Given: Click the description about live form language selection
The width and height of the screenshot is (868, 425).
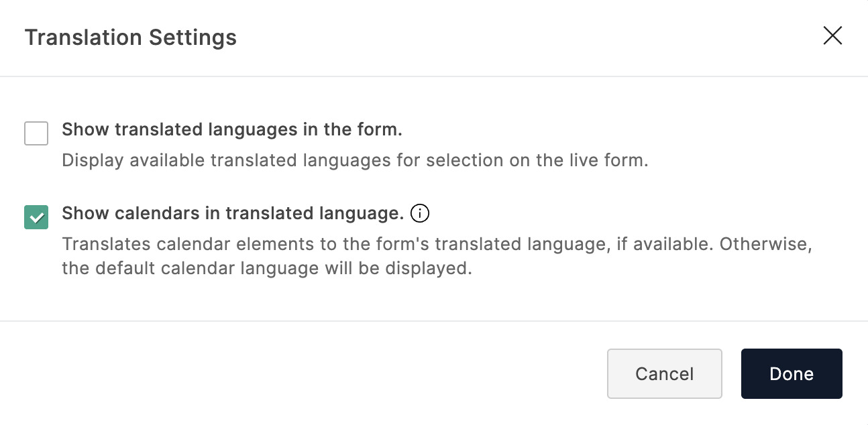Looking at the screenshot, I should pyautogui.click(x=355, y=161).
